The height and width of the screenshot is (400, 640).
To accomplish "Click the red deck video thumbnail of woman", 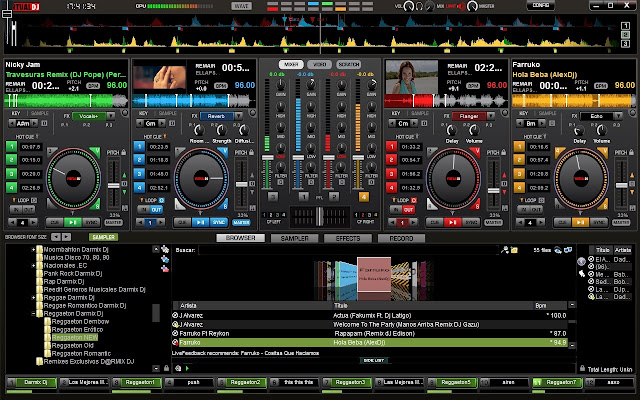I will pos(411,76).
